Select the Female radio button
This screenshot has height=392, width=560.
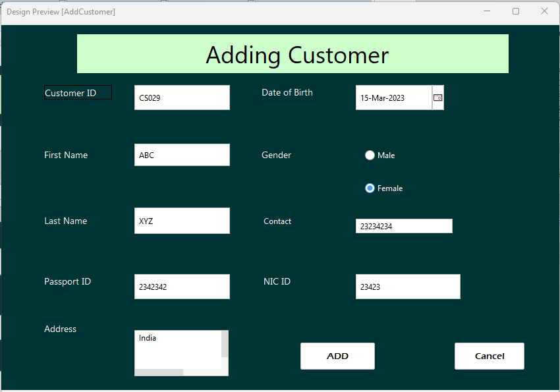(x=370, y=188)
